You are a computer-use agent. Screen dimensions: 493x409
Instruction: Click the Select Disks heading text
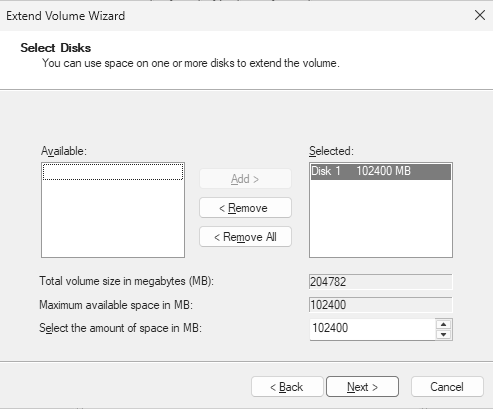56,48
